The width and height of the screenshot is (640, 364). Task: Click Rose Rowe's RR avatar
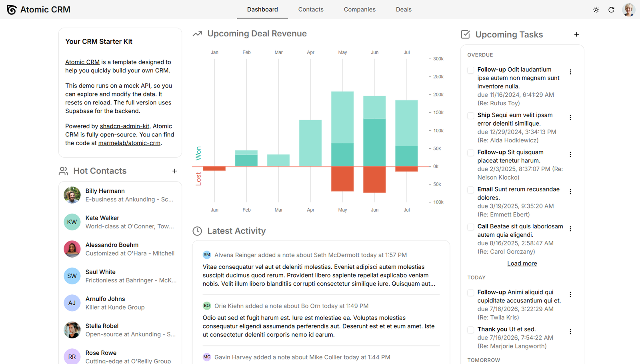click(x=72, y=357)
